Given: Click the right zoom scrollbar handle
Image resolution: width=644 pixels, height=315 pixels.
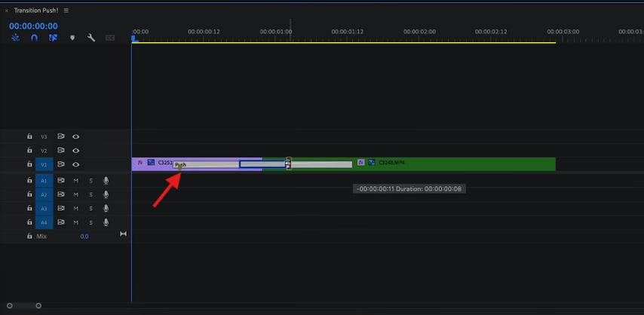Looking at the screenshot, I should click(x=38, y=305).
